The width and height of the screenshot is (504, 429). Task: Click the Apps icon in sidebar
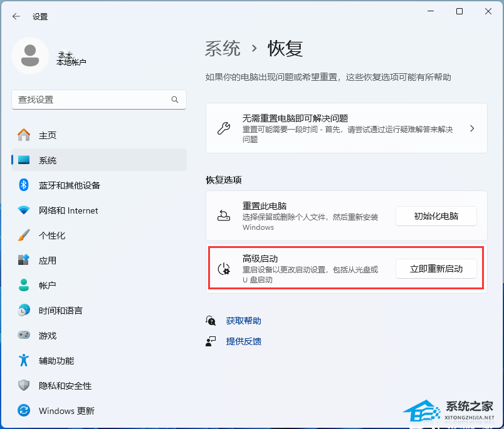tap(24, 260)
